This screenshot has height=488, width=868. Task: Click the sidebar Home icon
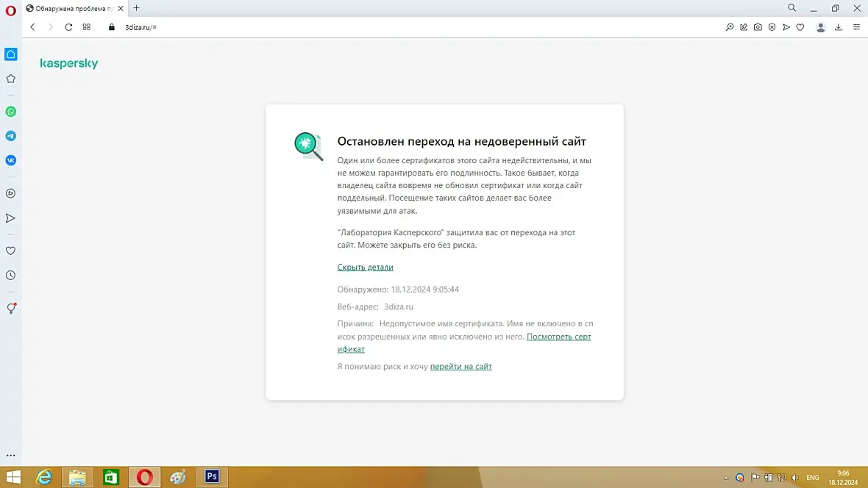point(10,54)
